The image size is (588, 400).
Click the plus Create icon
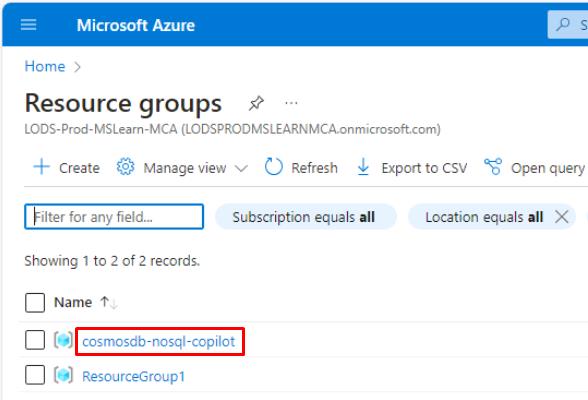(41, 167)
